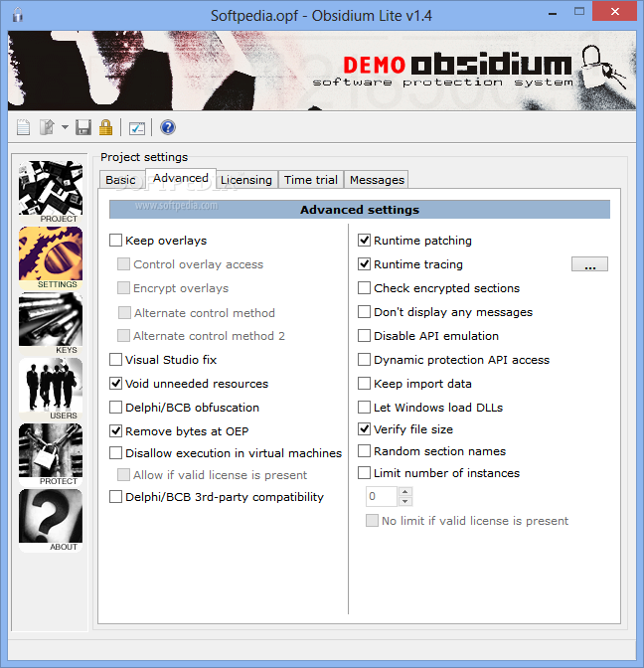The height and width of the screenshot is (668, 644).
Task: Open the SETTINGS sidebar section
Action: [51, 257]
